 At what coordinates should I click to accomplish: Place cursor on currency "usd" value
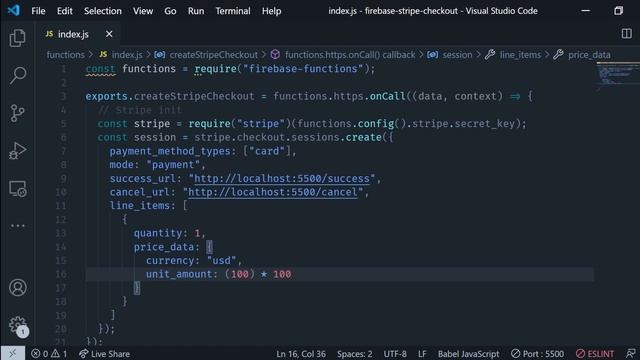222,260
